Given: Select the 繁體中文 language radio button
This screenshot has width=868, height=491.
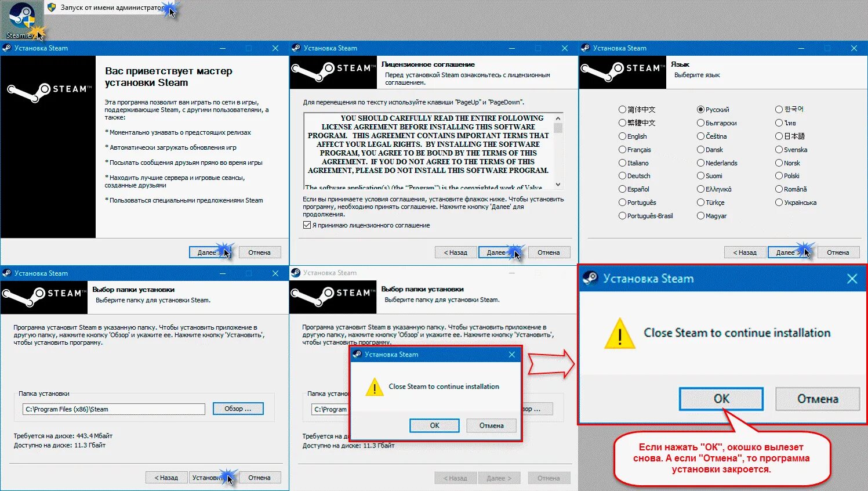Looking at the screenshot, I should (622, 123).
